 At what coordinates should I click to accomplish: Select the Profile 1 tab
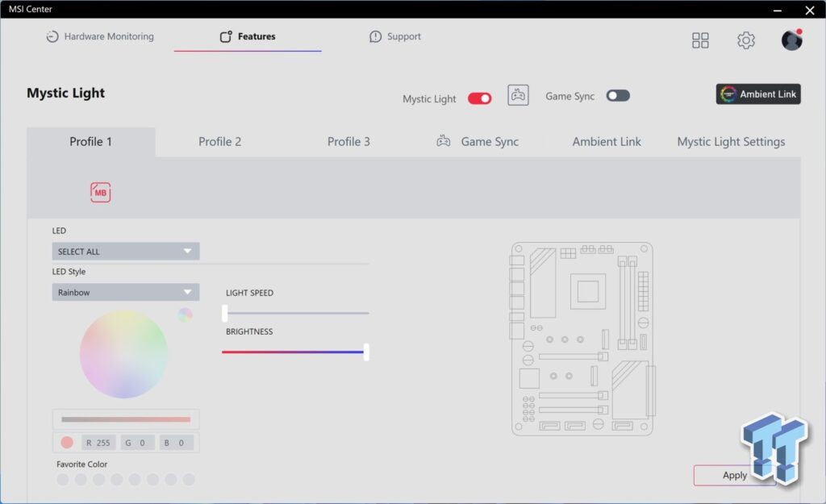point(90,142)
